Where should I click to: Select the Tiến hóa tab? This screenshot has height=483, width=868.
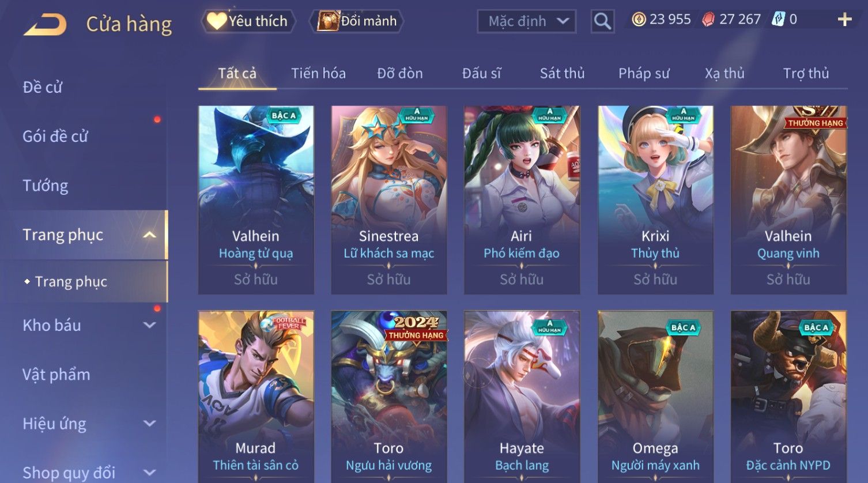click(318, 73)
